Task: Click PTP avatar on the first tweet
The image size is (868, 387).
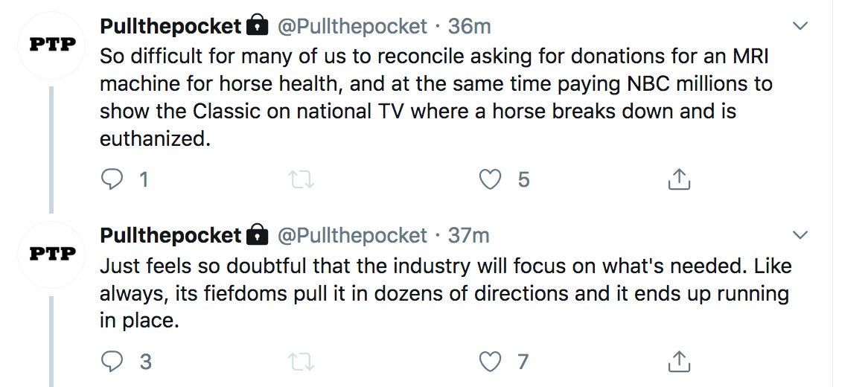Action: coord(52,45)
